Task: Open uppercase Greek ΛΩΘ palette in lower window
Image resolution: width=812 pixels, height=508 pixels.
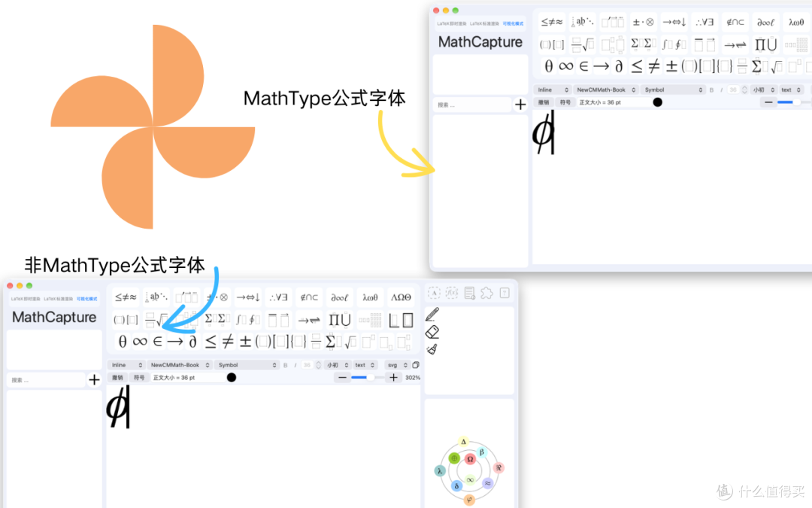Action: point(401,297)
